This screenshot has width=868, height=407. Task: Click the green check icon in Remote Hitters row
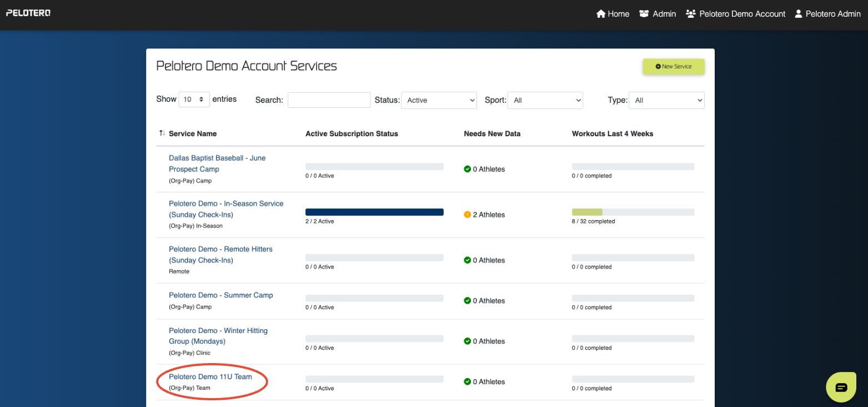pyautogui.click(x=467, y=260)
